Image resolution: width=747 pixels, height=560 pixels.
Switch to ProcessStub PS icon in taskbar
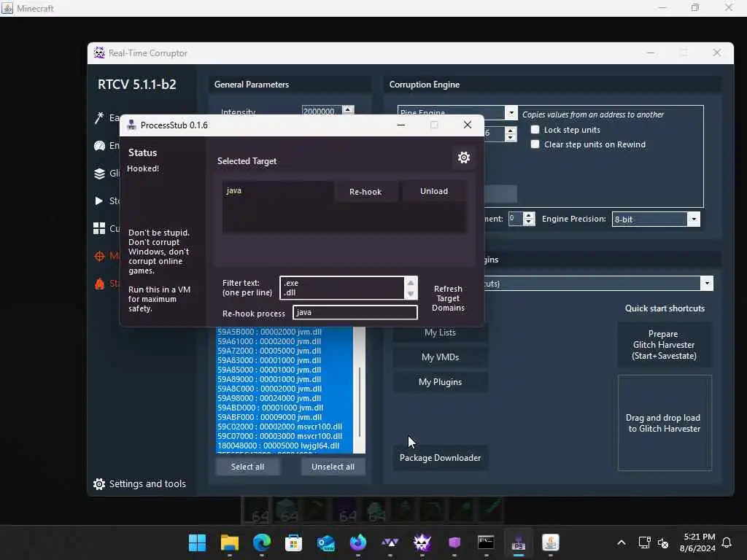point(519,542)
